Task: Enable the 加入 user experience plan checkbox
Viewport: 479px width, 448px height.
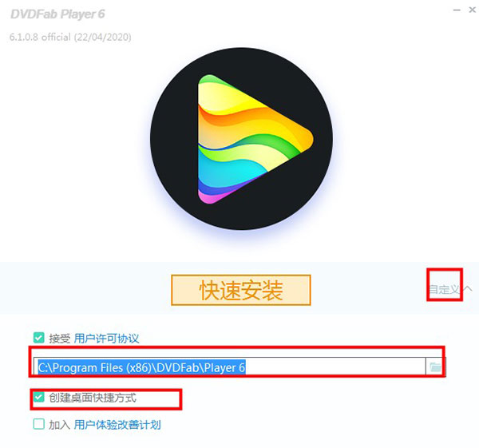Action: pyautogui.click(x=39, y=424)
